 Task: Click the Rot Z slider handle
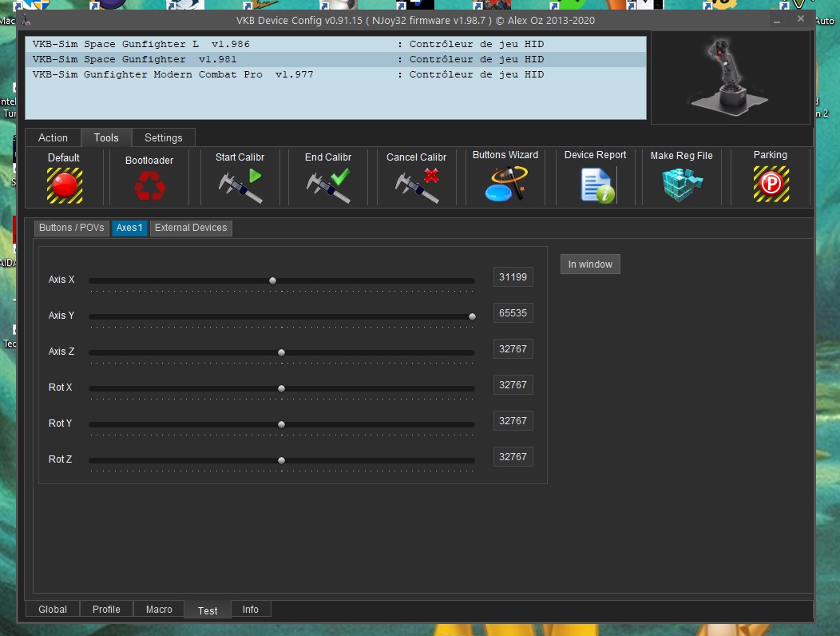coord(281,461)
